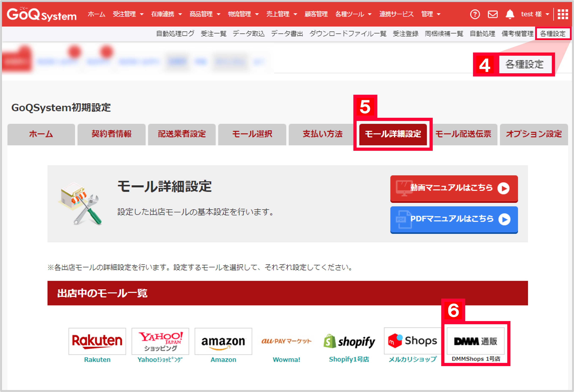Open the 動画マニュアルはこちら button
Screen dimensions: 574x392
tap(453, 188)
